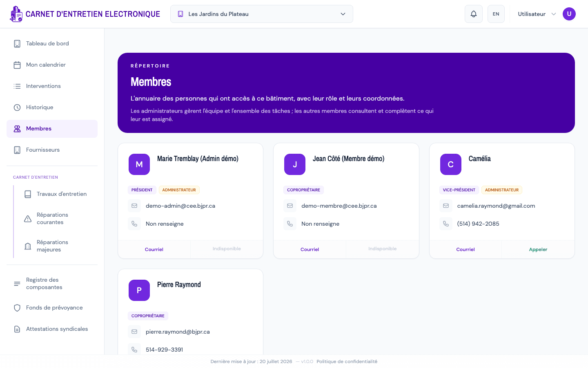Click the Interventions list icon
Screen dimensions: 588x368
17,86
